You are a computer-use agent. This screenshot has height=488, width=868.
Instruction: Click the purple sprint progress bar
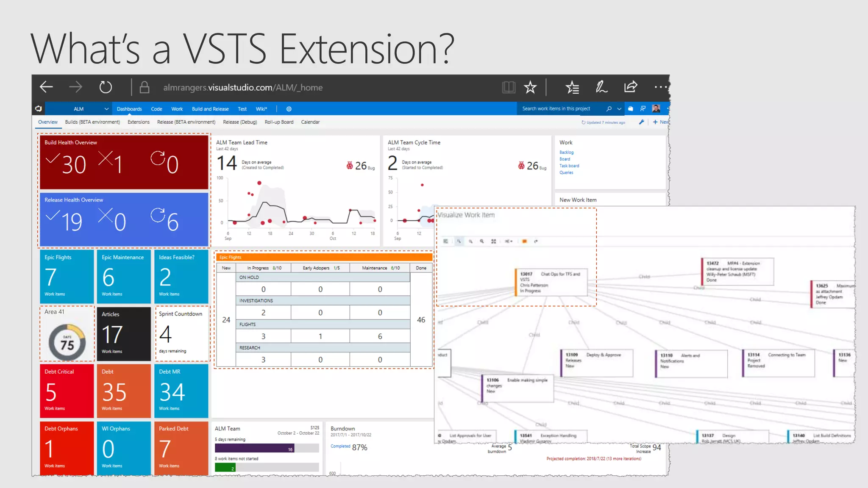pyautogui.click(x=254, y=448)
